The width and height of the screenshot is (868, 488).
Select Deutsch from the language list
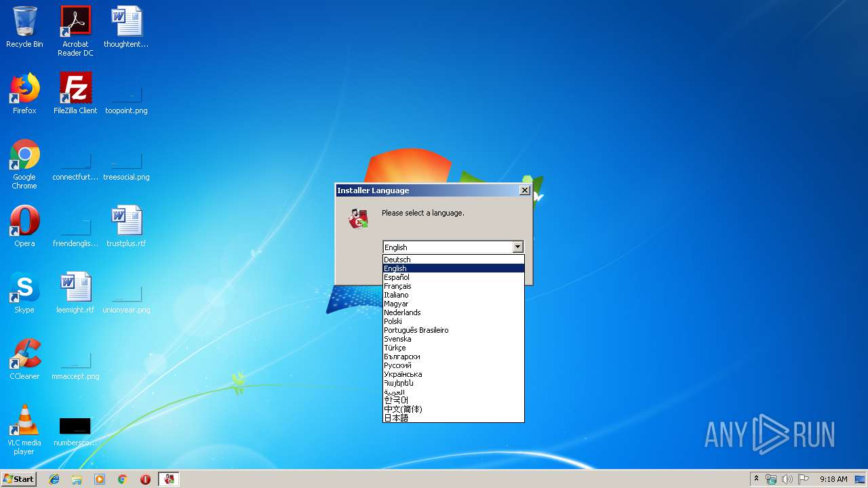(x=453, y=260)
